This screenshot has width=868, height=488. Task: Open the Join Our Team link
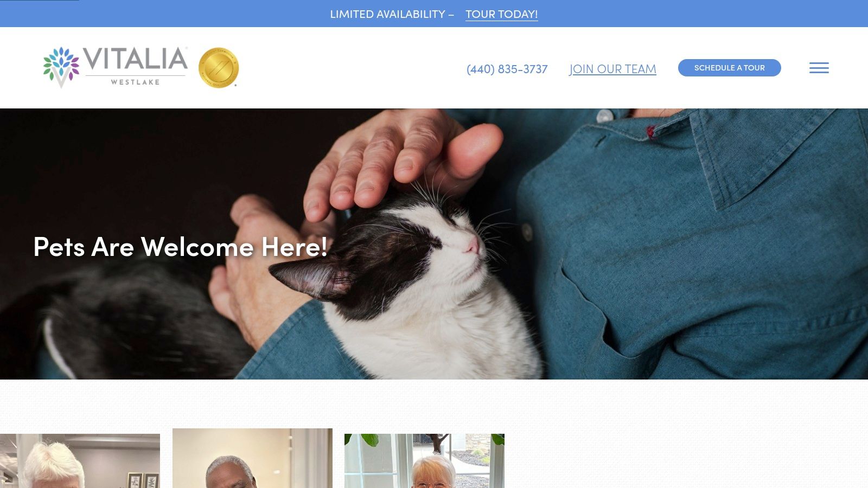pyautogui.click(x=612, y=69)
